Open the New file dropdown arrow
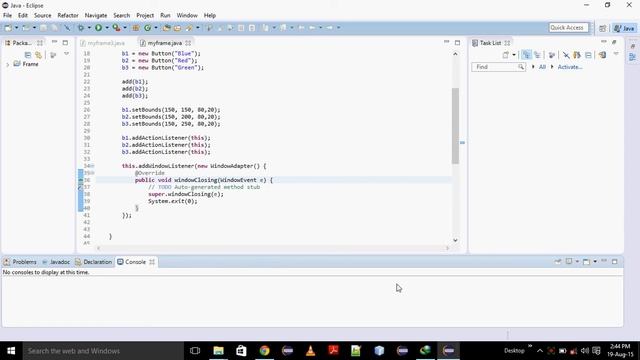The height and width of the screenshot is (360, 640). tap(17, 28)
